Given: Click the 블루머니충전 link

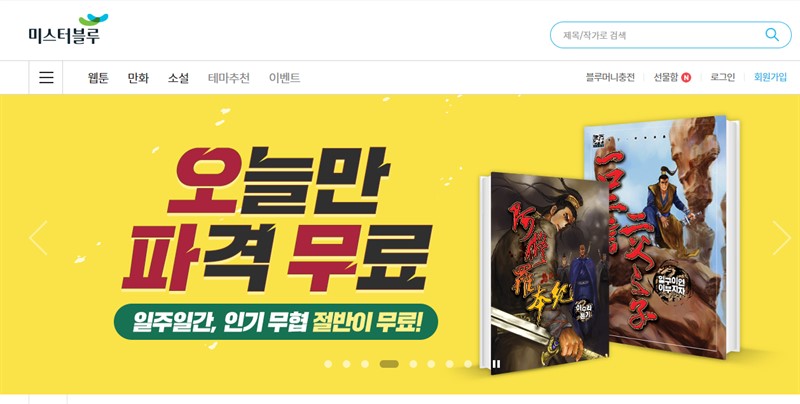Looking at the screenshot, I should (610, 78).
